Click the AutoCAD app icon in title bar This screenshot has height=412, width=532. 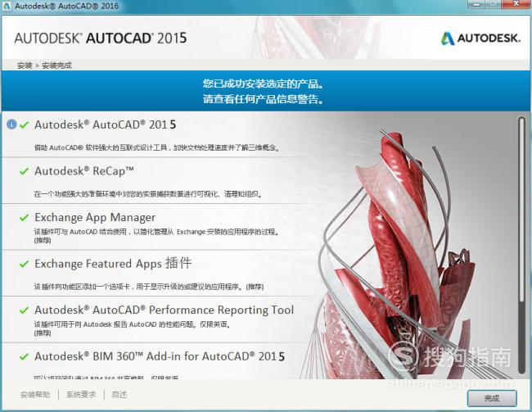coord(7,6)
